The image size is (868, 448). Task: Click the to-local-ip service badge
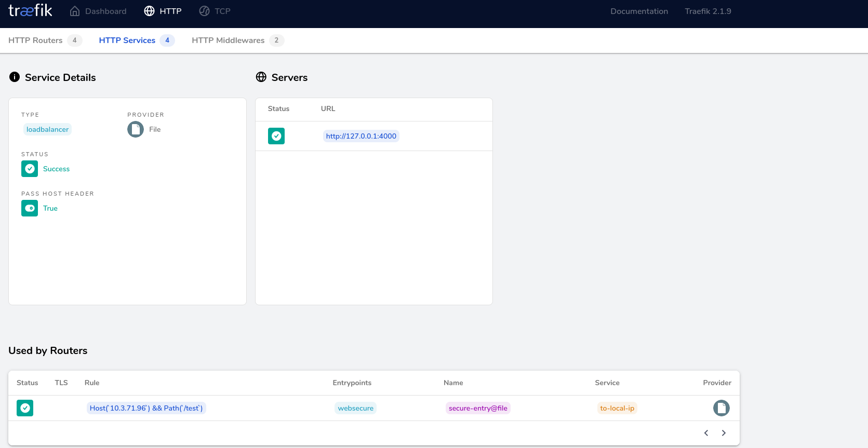617,408
